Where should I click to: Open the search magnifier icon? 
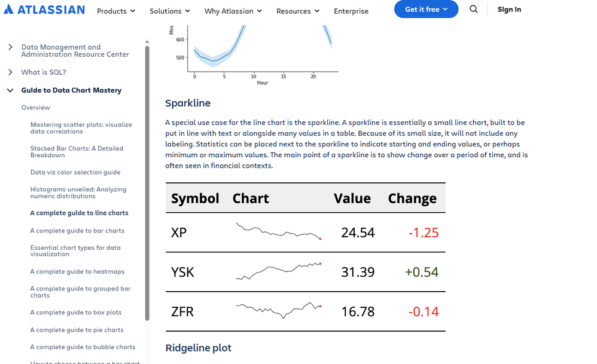473,9
